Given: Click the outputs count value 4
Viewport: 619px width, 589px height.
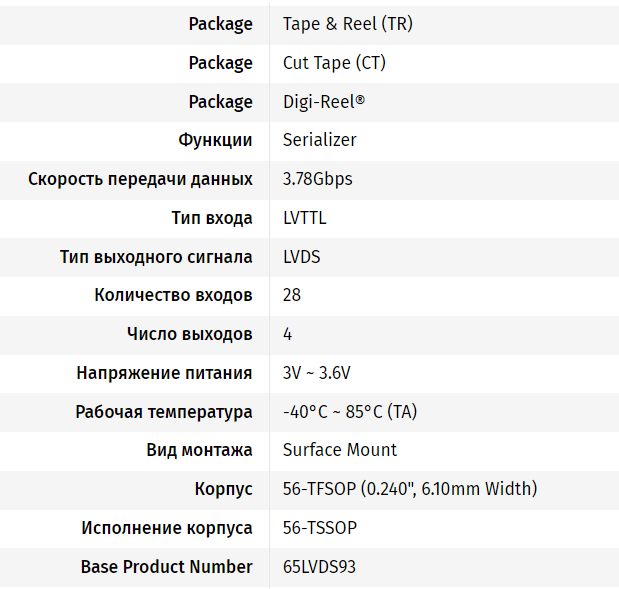Looking at the screenshot, I should (288, 334).
